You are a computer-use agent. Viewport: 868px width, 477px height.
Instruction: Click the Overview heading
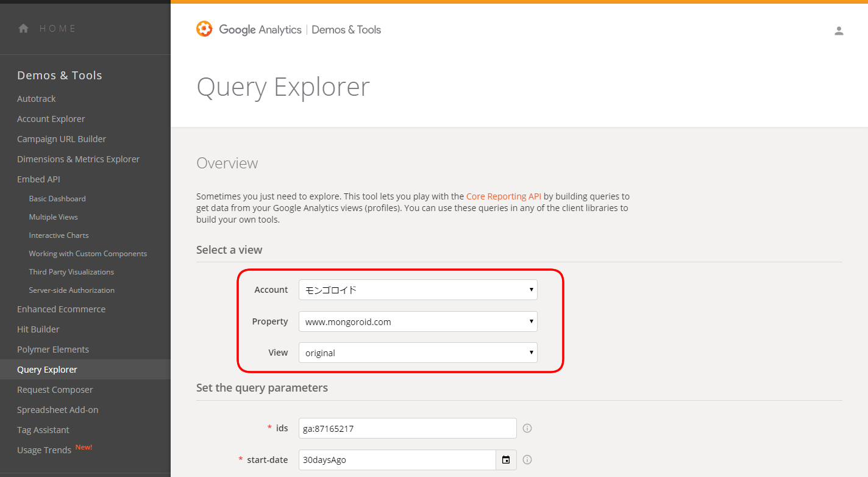[x=227, y=163]
